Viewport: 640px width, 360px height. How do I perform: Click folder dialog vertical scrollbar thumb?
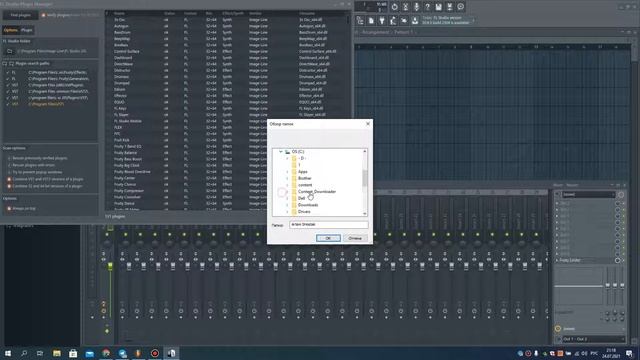click(364, 178)
